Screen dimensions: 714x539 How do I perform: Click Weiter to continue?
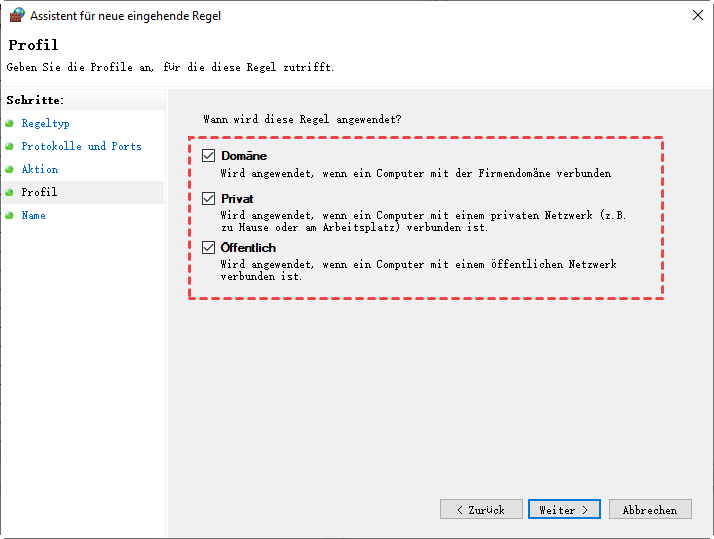564,509
